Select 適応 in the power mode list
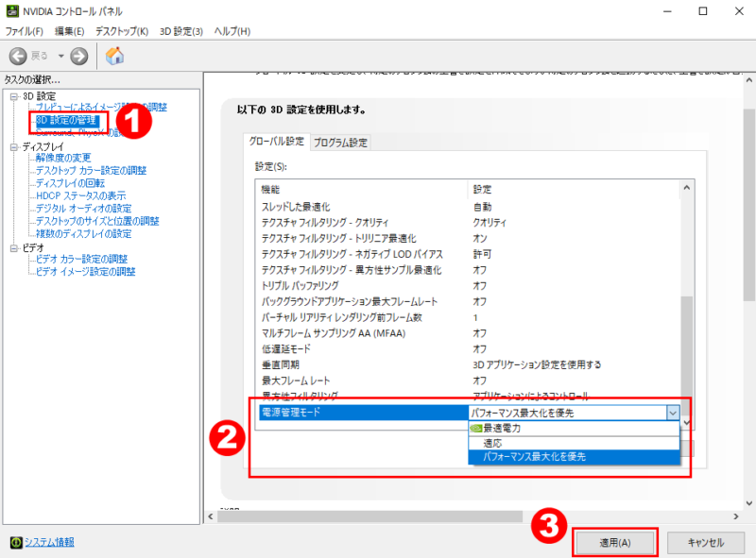 [x=574, y=443]
